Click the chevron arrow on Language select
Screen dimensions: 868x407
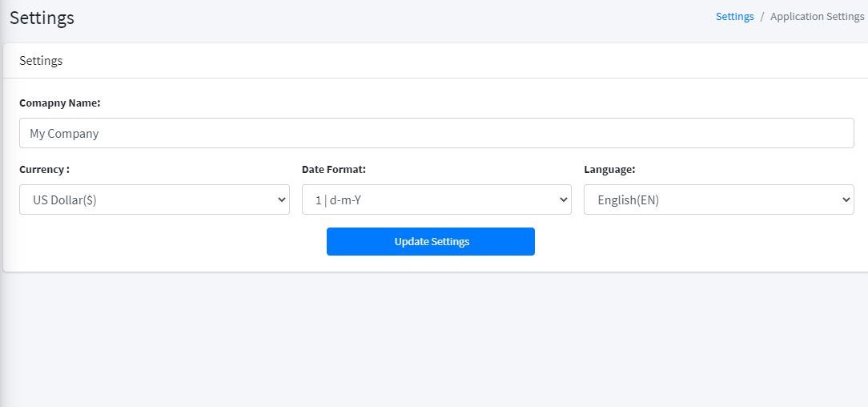click(x=846, y=199)
